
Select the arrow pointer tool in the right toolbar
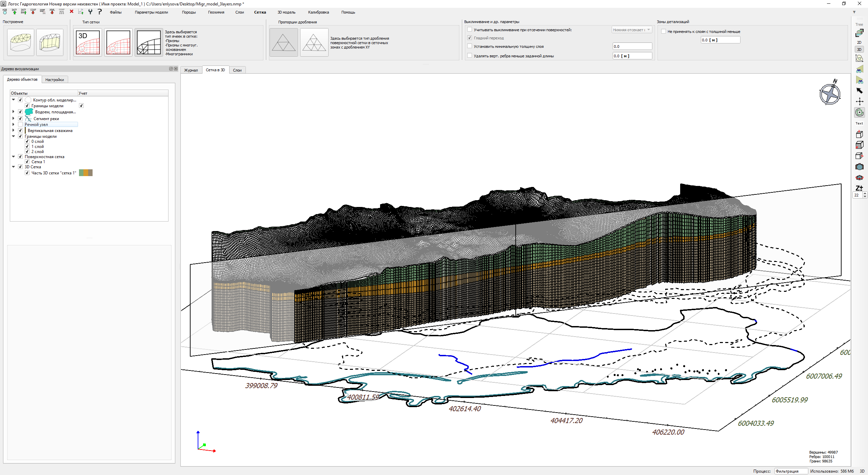coord(859,91)
